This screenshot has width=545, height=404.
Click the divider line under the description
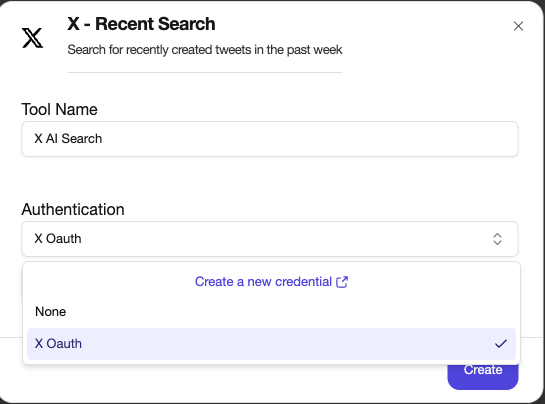[x=205, y=72]
